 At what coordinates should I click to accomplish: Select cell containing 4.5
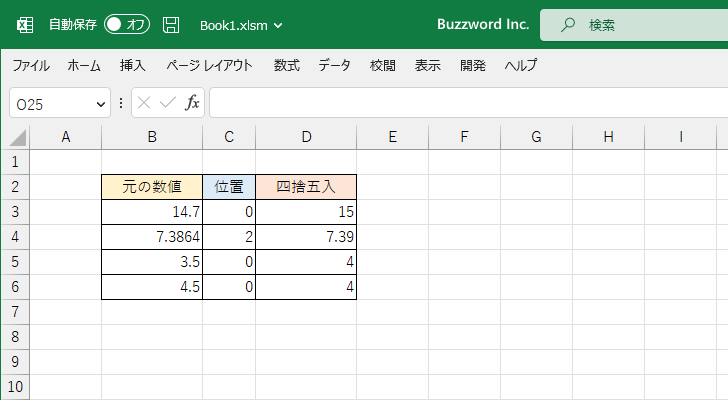coord(152,287)
